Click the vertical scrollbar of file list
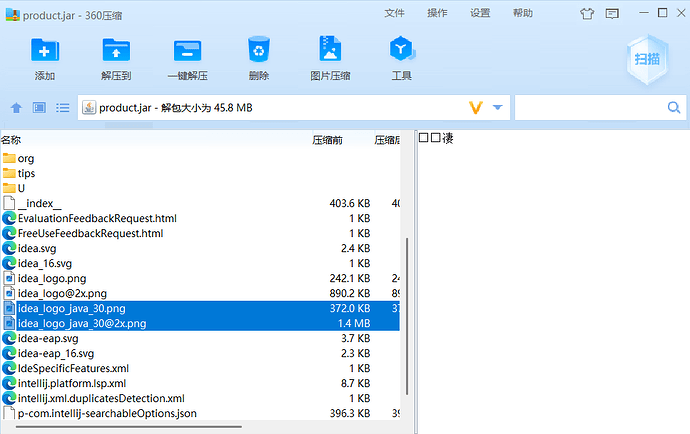690x434 pixels. coord(407,316)
